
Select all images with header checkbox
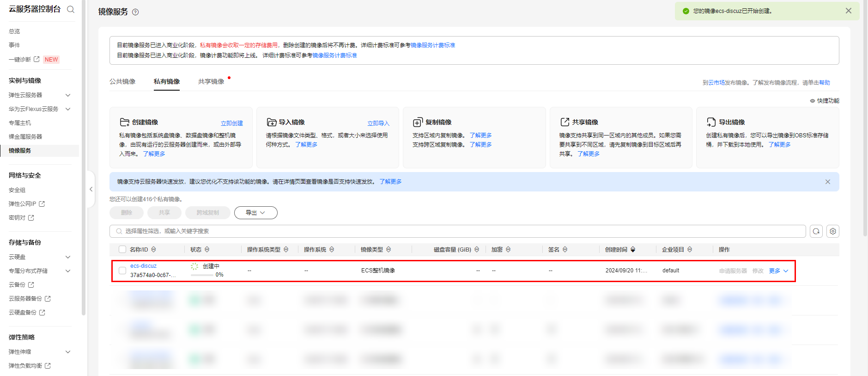point(122,250)
